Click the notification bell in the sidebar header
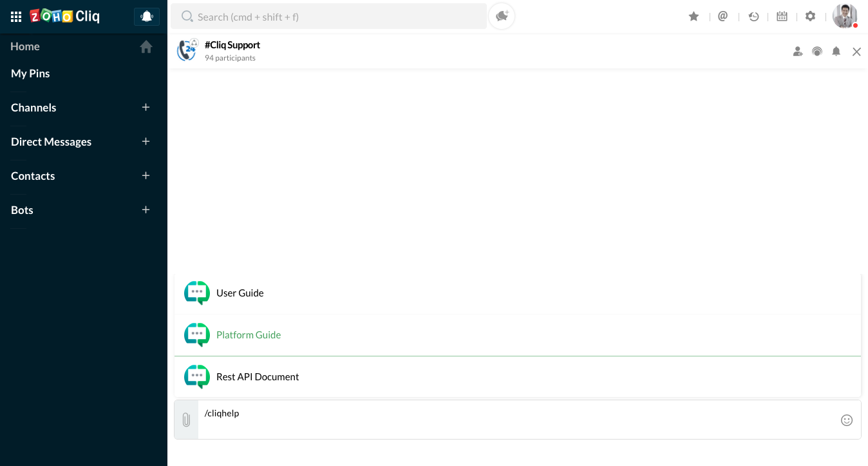The height and width of the screenshot is (466, 868). tap(147, 17)
